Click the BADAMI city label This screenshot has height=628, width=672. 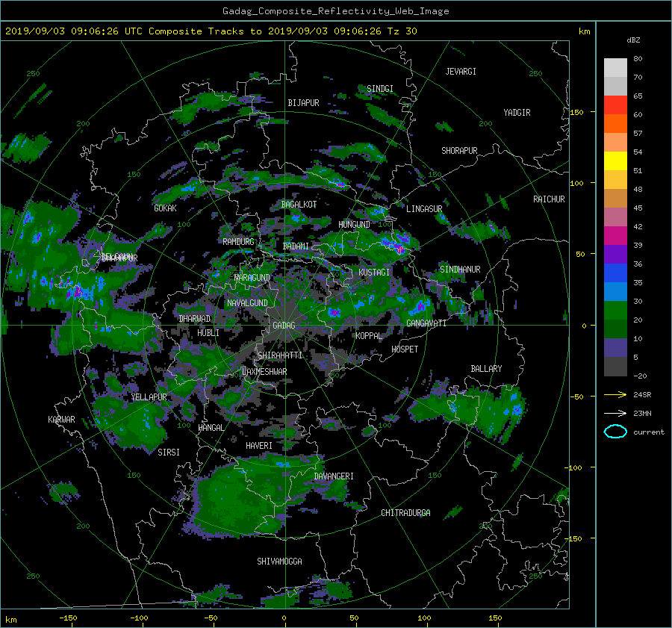coord(296,246)
